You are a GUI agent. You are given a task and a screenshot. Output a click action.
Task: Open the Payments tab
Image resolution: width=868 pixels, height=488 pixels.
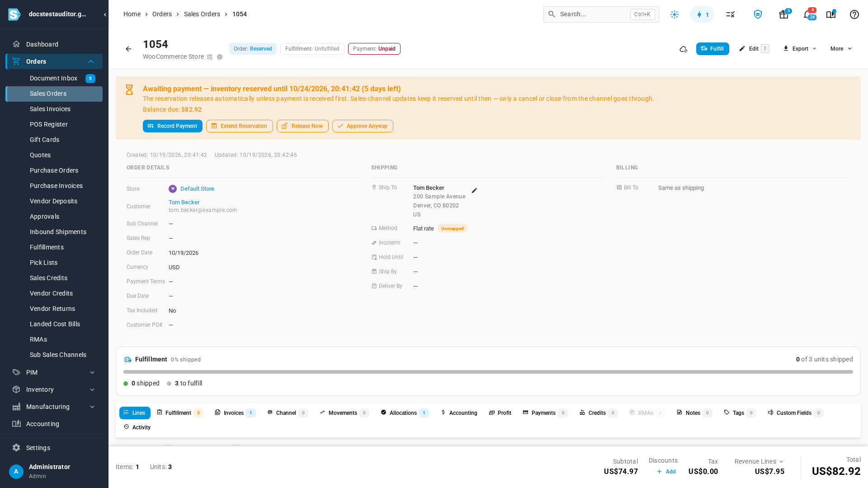click(x=545, y=413)
